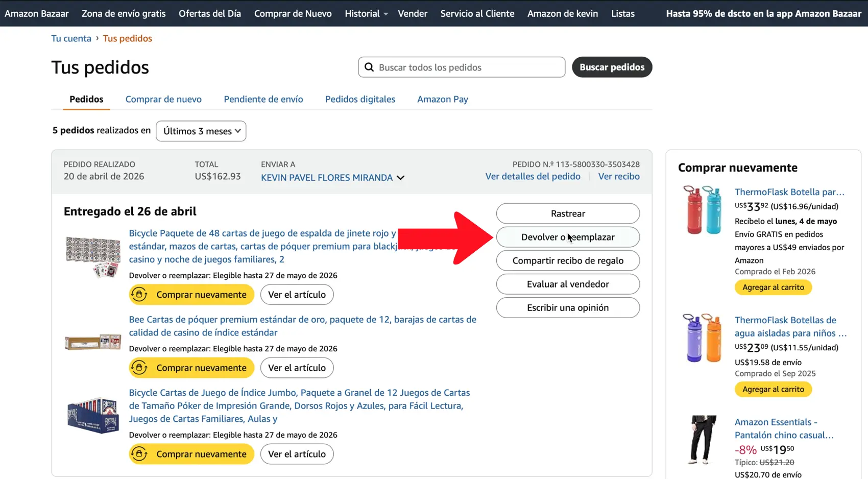Switch to the Comprar de nuevo tab
868x479 pixels.
click(163, 99)
